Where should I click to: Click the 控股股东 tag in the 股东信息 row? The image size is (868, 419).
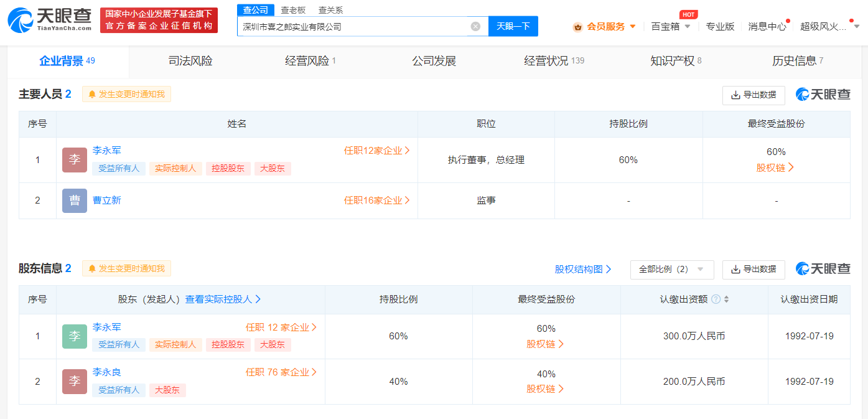click(x=228, y=345)
